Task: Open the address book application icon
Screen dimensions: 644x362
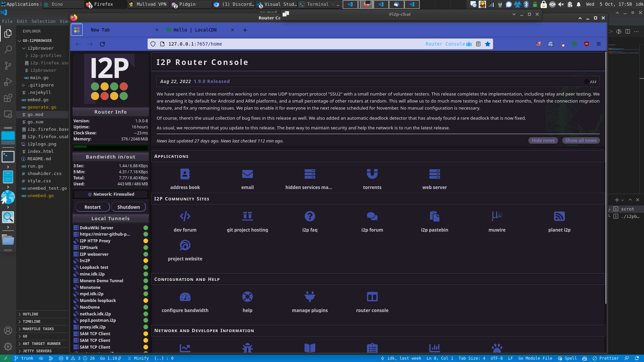Action: click(x=185, y=174)
